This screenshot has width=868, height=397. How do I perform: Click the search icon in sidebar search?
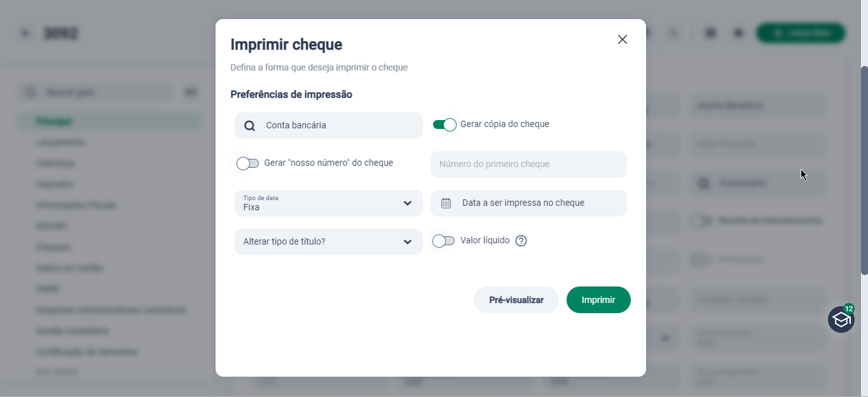[30, 92]
